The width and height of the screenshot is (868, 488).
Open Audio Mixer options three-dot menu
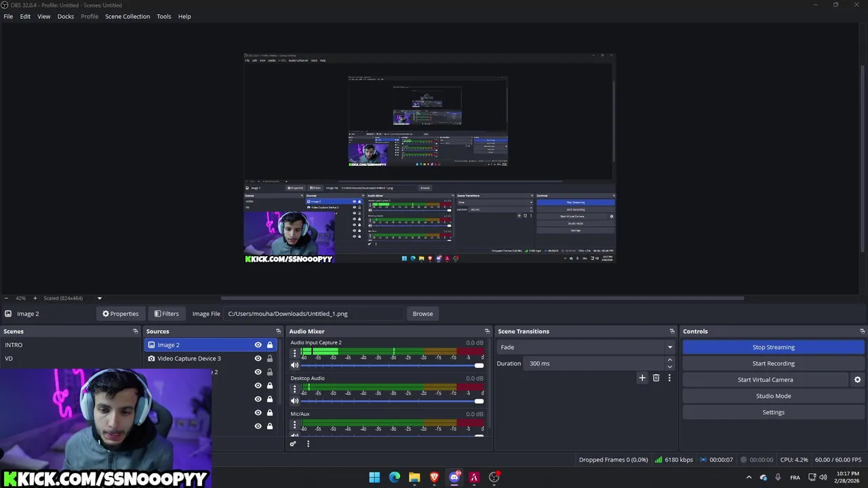[308, 444]
